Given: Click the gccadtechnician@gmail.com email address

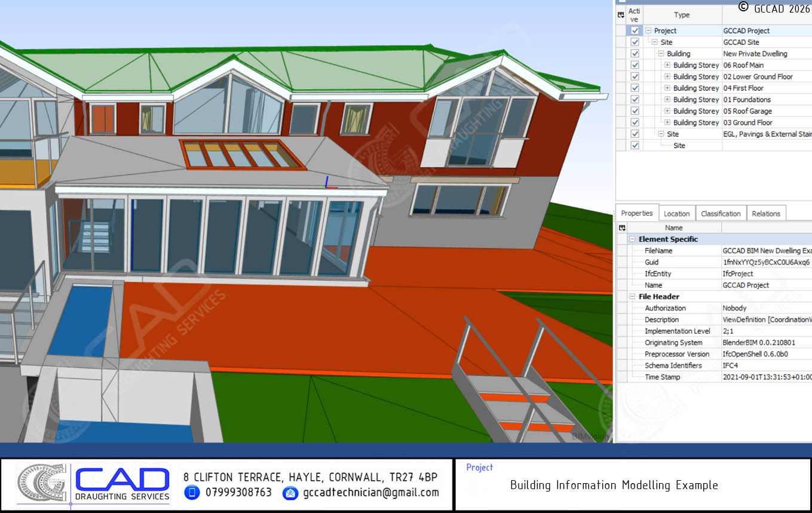Looking at the screenshot, I should [x=370, y=493].
